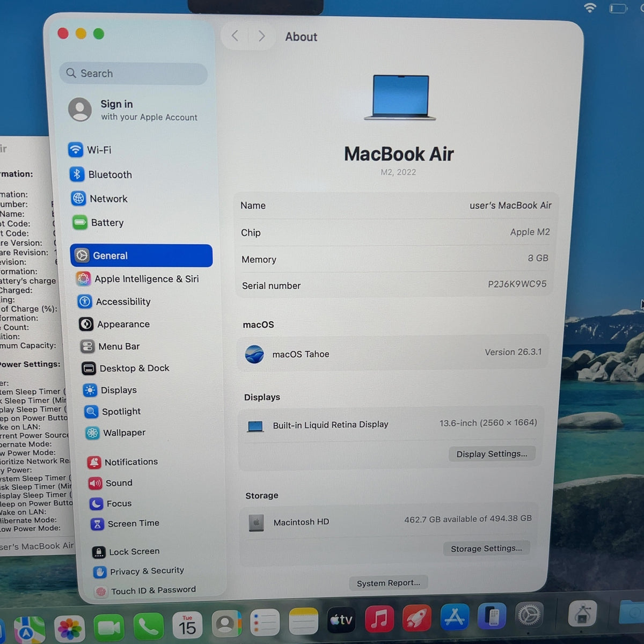Viewport: 644px width, 644px height.
Task: Open Spotlight settings
Action: coord(113,412)
